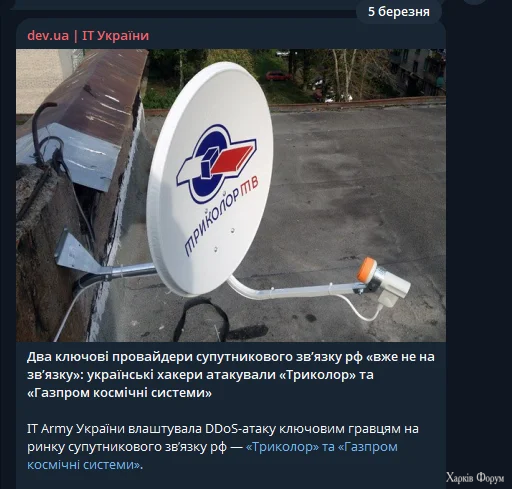
Task: Select the bold headline starting "Два ключові"
Action: click(231, 375)
